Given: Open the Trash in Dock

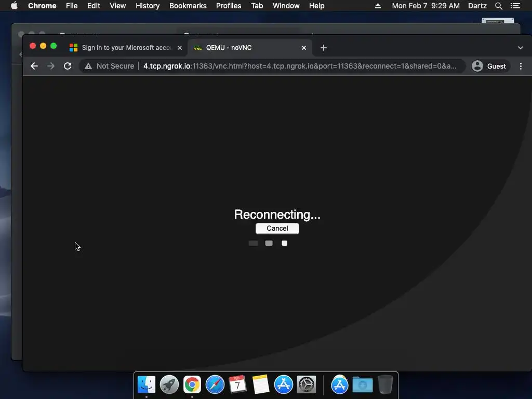Looking at the screenshot, I should (385, 384).
